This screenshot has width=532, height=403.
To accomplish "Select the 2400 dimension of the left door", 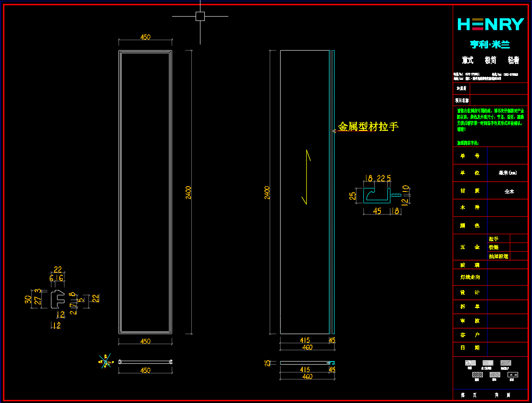I will (188, 192).
